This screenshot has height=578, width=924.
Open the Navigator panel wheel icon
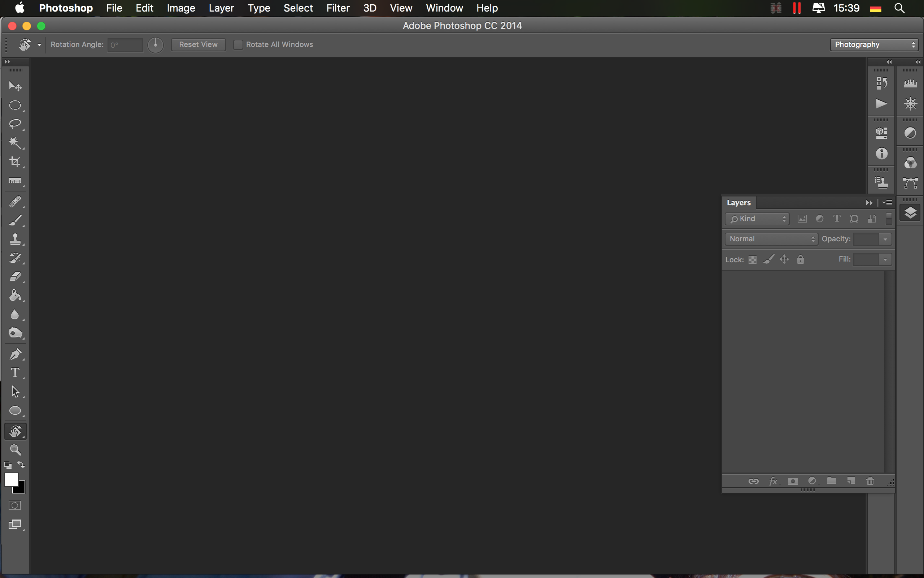tap(910, 104)
